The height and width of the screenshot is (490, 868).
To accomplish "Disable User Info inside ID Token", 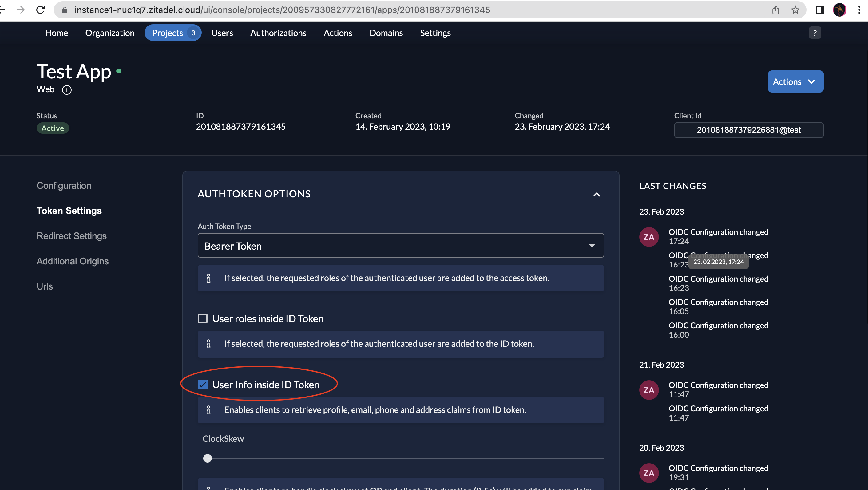I will [x=203, y=385].
